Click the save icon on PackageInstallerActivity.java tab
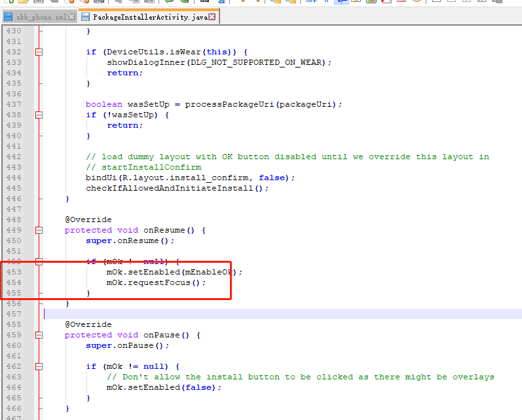Viewport: 522px width, 420px height. (x=85, y=17)
